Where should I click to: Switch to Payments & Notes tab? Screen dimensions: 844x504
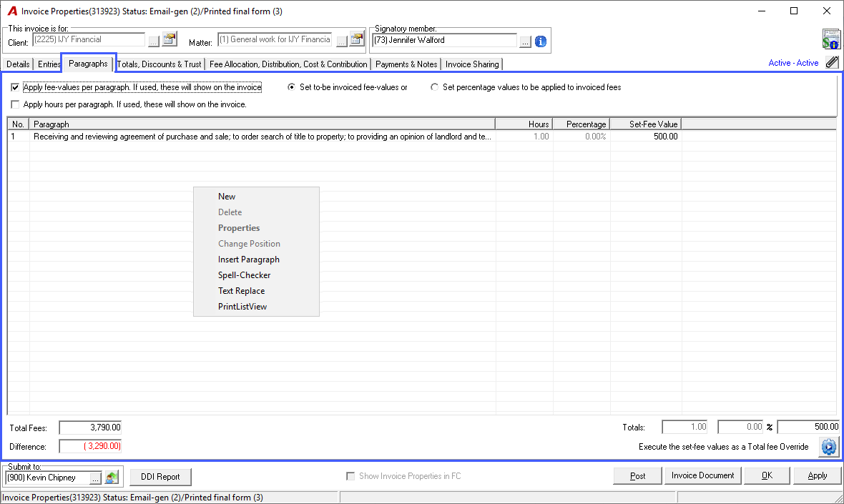(406, 64)
